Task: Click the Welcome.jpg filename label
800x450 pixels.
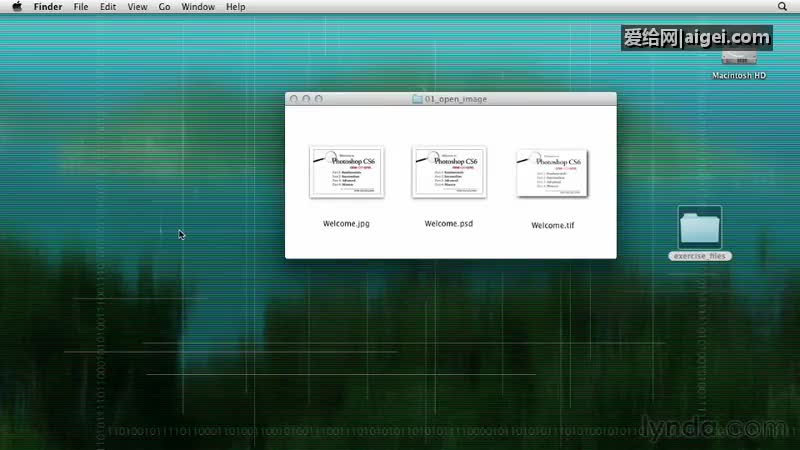Action: point(346,224)
